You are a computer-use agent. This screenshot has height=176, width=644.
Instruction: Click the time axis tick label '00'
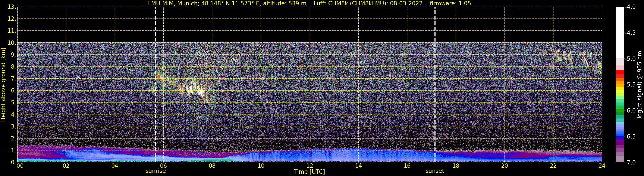[x=20, y=166]
